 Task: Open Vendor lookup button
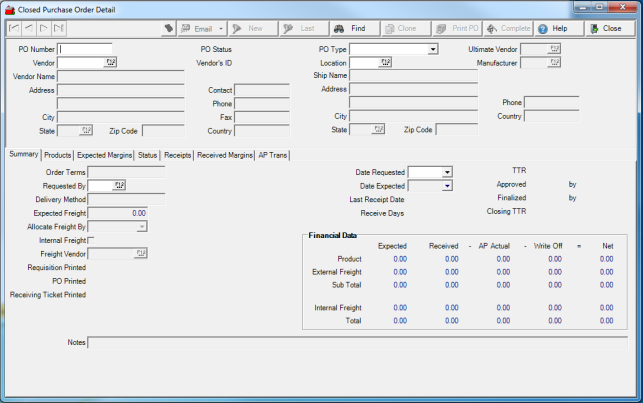coord(111,63)
